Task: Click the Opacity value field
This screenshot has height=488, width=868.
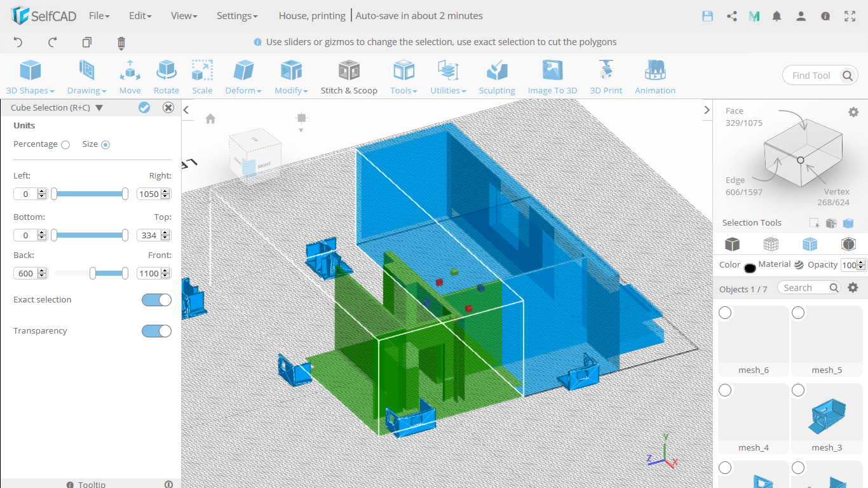Action: point(849,265)
